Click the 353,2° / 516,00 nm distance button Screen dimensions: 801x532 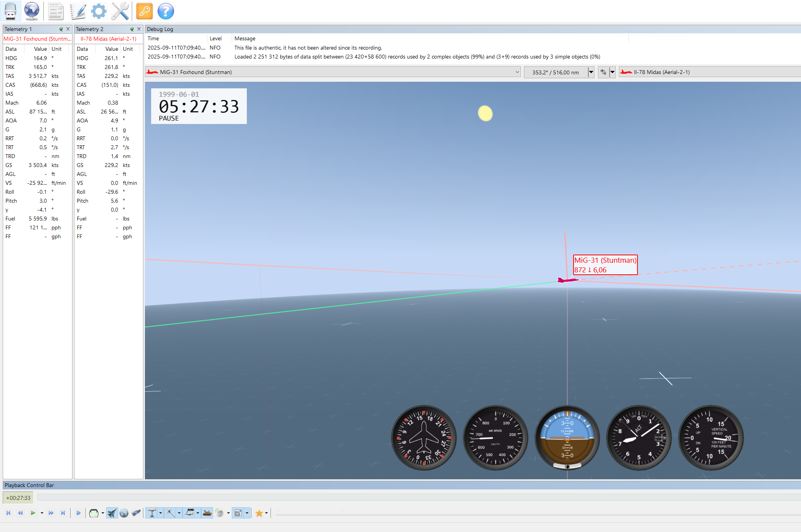555,72
